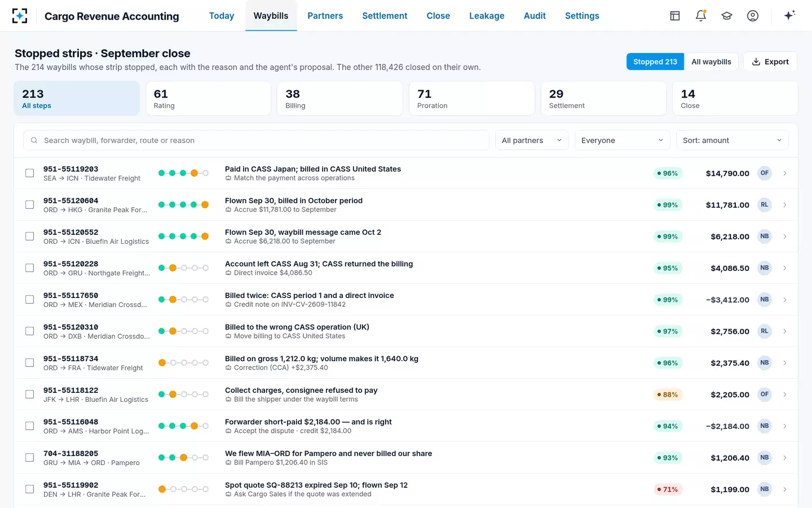Click the NB avatar on waybill 951-55120552
812x508 pixels.
(765, 237)
